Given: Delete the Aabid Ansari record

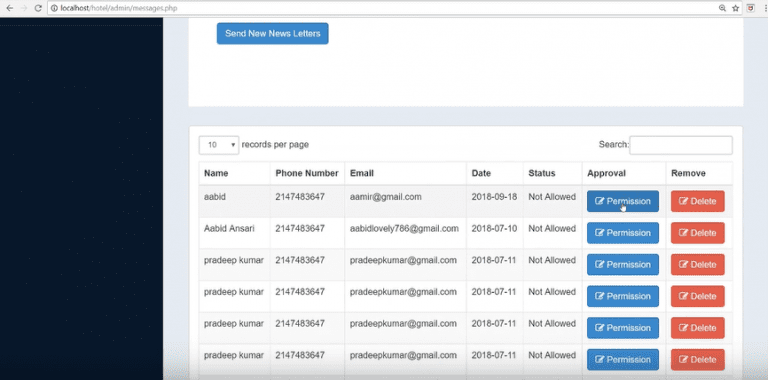Looking at the screenshot, I should 697,233.
